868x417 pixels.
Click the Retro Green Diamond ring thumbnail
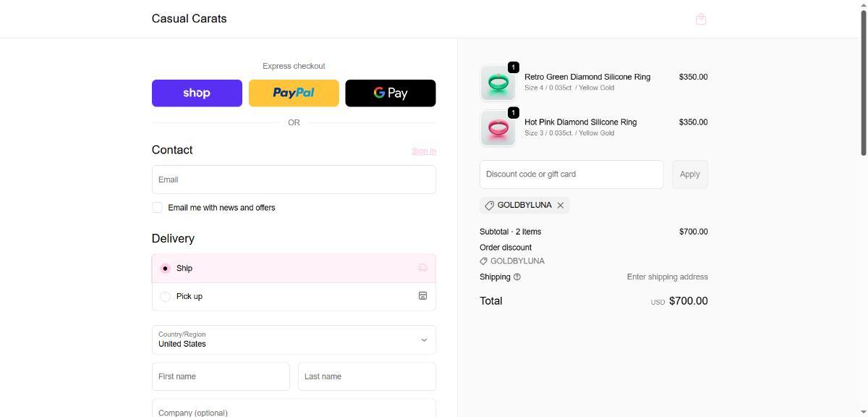coord(498,83)
